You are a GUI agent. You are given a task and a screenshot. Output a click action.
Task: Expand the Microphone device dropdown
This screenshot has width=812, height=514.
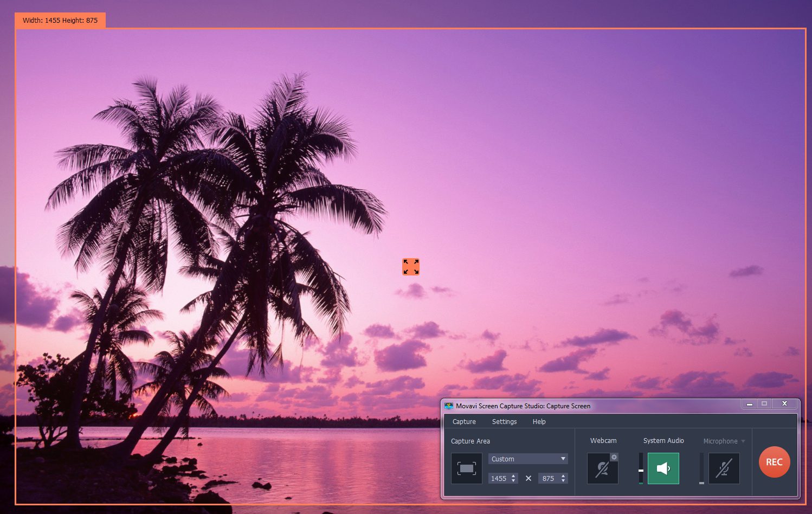click(x=742, y=441)
